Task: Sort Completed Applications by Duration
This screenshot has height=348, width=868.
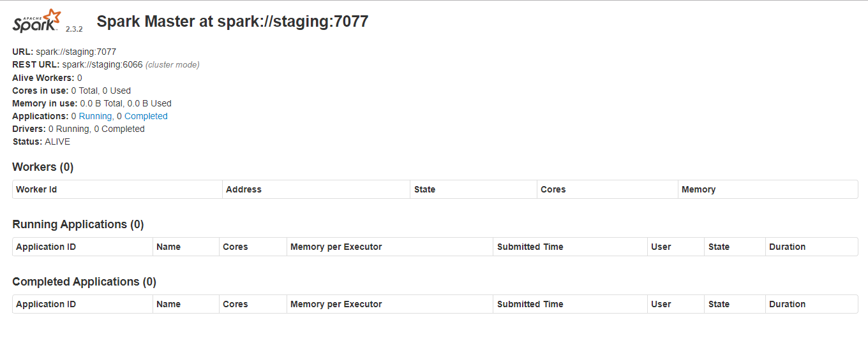Action: (x=787, y=304)
